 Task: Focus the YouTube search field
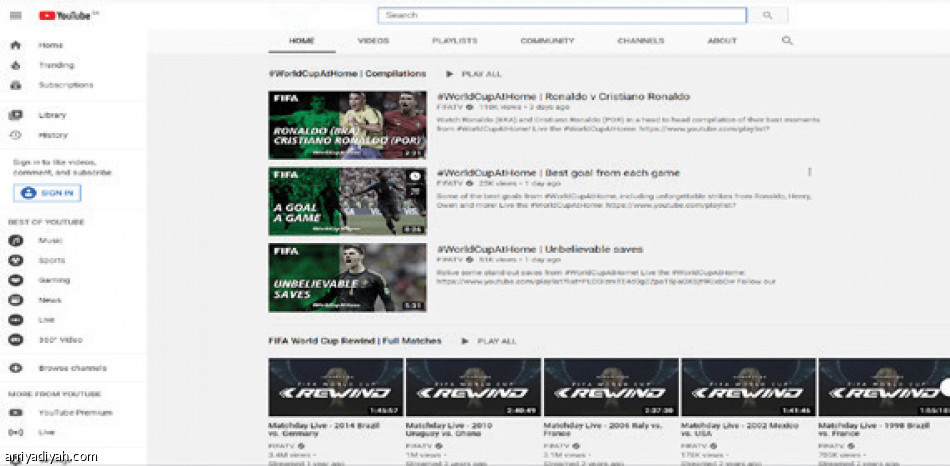[x=562, y=16]
